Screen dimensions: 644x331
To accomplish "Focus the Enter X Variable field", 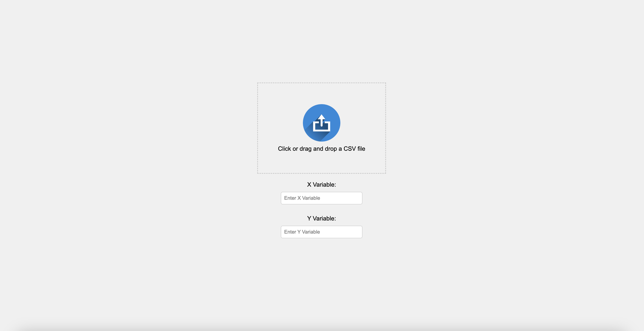I will point(321,198).
